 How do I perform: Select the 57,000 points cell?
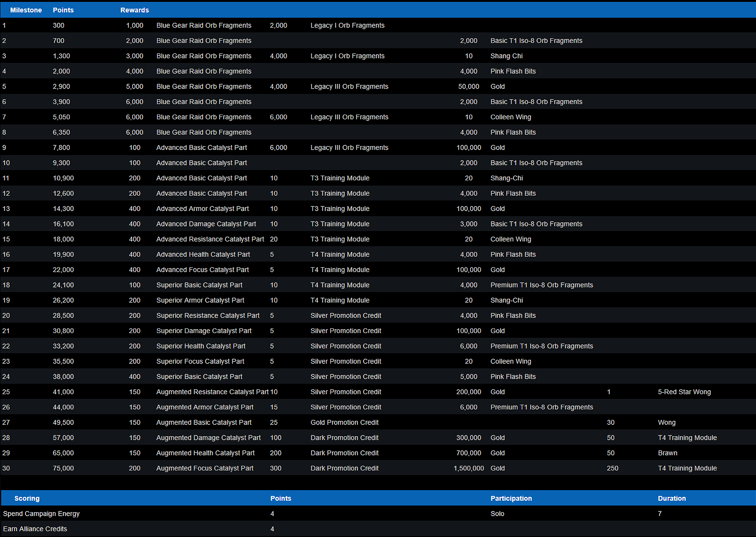click(63, 438)
